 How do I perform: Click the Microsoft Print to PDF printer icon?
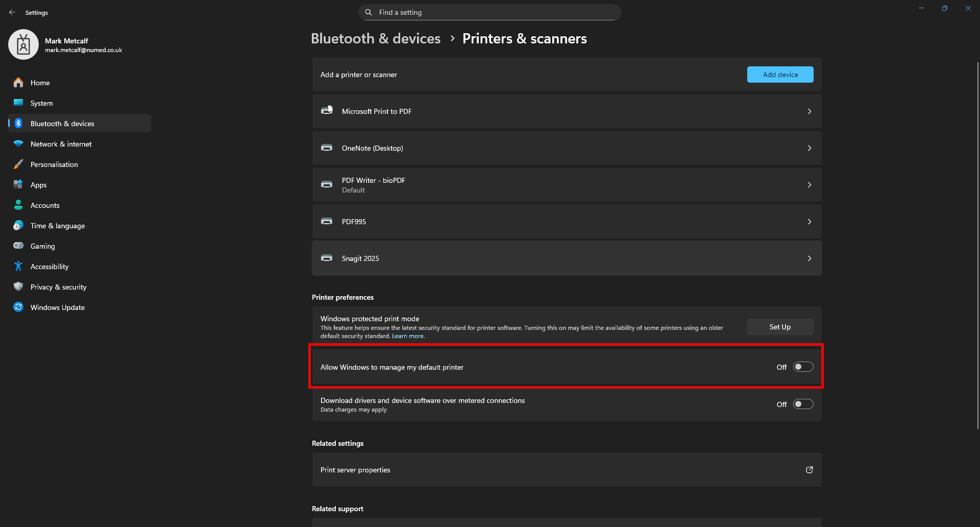coord(327,111)
